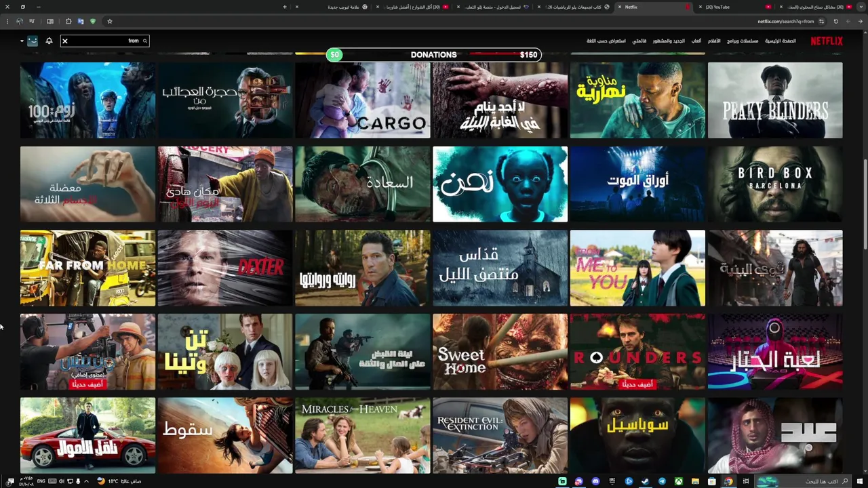
Task: Open Peaky Blinders thumbnail
Action: [775, 100]
